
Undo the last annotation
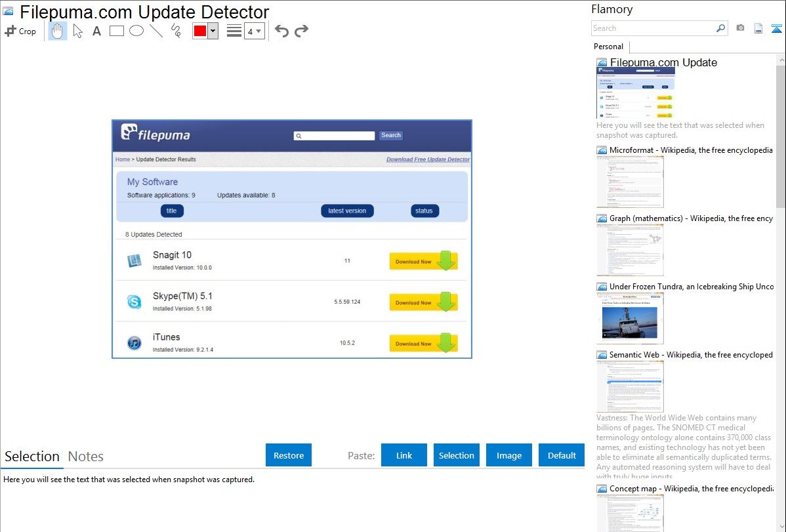[281, 31]
